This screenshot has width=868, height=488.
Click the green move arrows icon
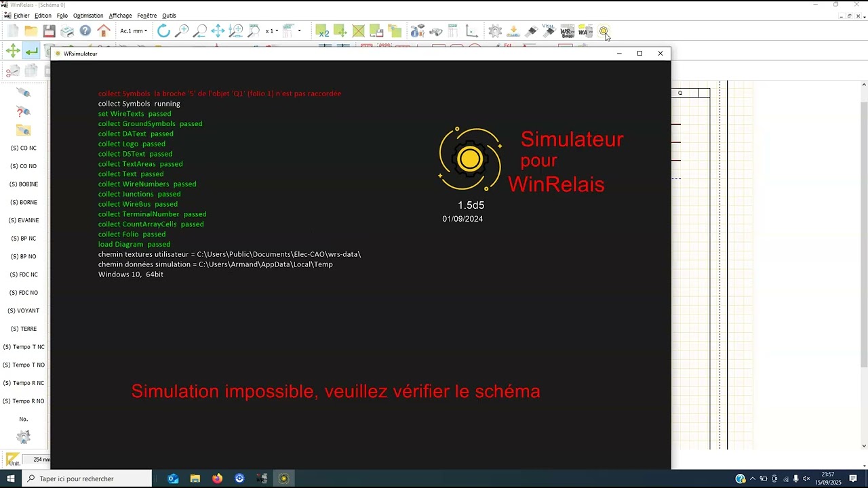(13, 51)
